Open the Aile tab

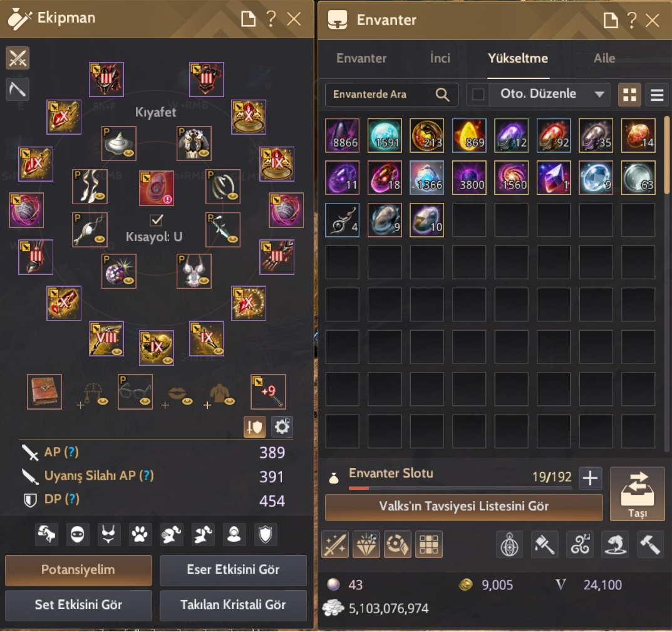604,58
